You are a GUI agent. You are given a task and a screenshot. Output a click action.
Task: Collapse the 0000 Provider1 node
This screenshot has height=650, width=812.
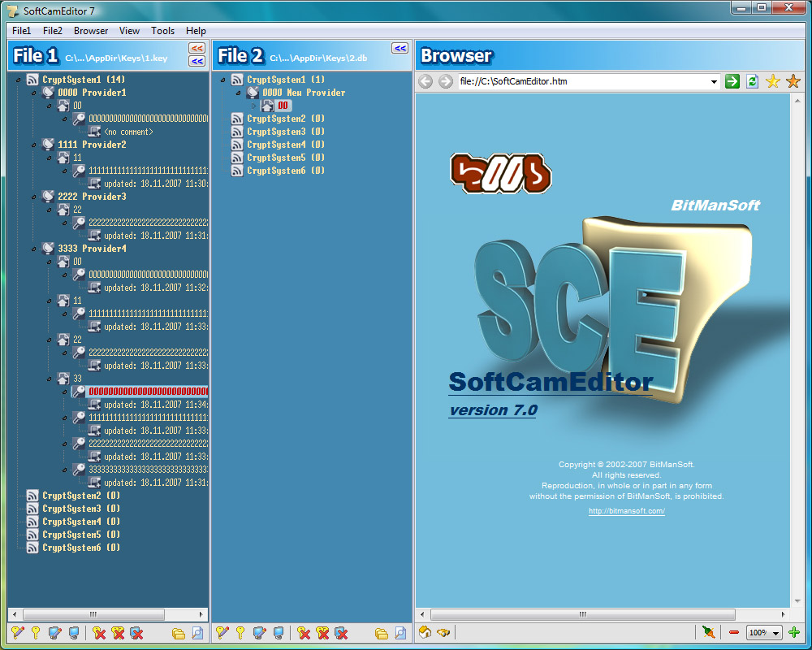(x=33, y=93)
